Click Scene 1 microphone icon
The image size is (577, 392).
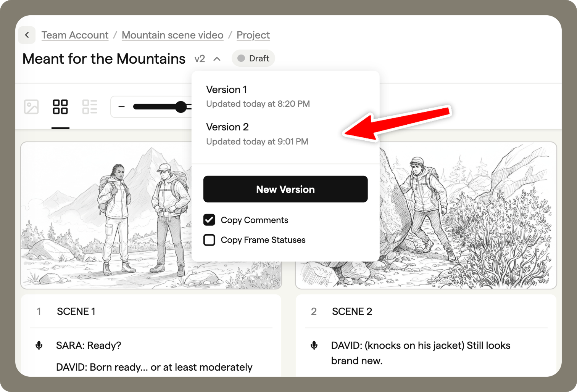[x=39, y=345]
